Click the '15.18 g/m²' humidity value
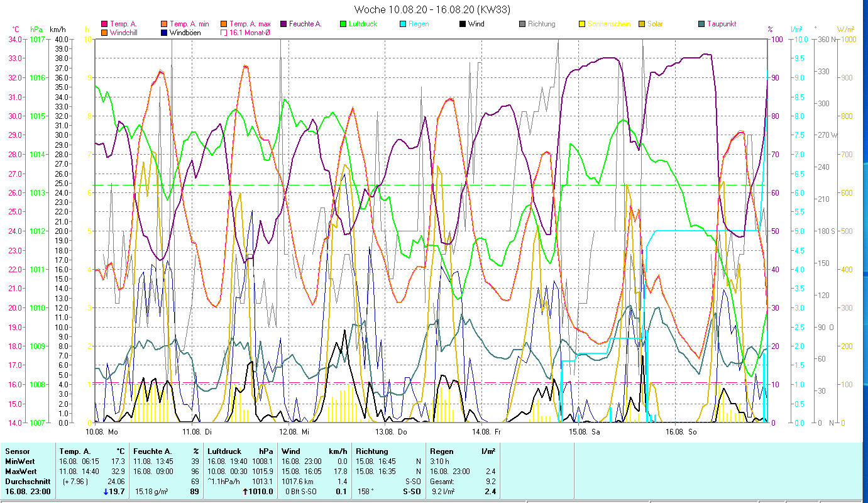 click(152, 492)
